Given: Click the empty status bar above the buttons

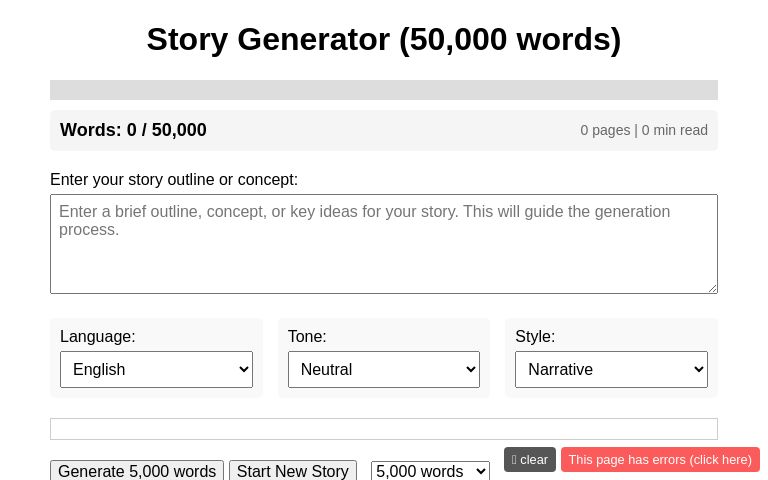Looking at the screenshot, I should tap(383, 429).
